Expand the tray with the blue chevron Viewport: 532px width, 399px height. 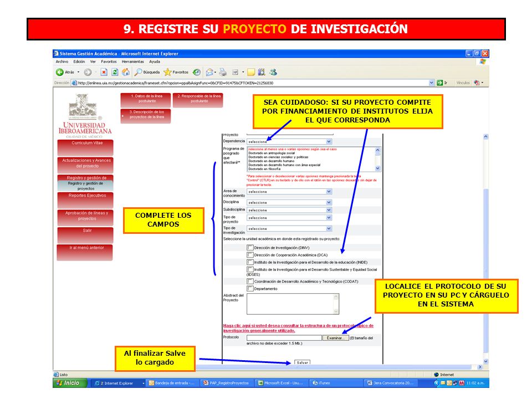tap(436, 383)
